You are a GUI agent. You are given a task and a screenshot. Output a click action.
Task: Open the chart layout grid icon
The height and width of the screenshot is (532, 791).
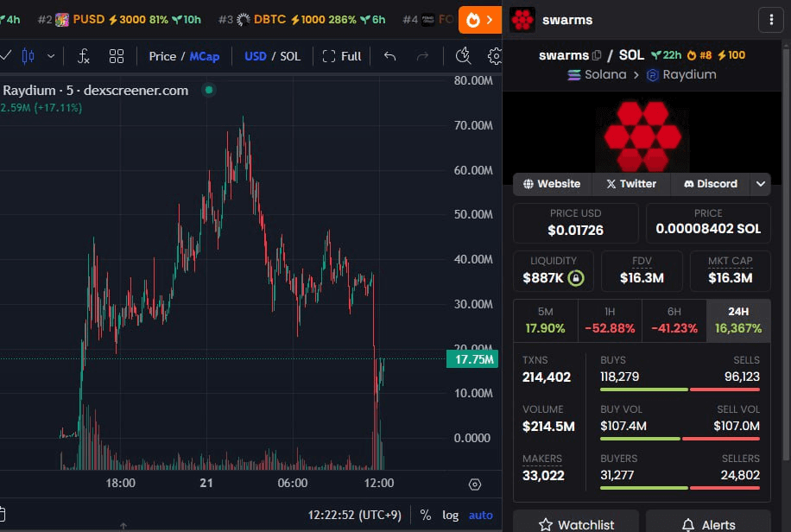click(117, 56)
